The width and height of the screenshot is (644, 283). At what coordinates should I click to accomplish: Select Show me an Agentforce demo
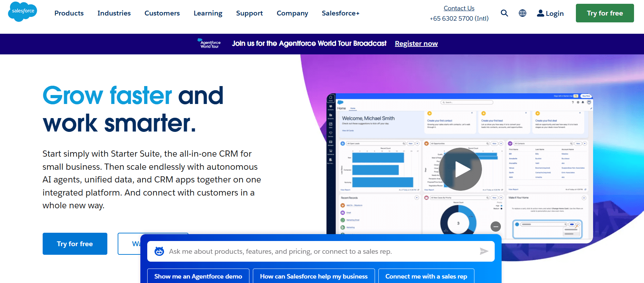coord(198,276)
